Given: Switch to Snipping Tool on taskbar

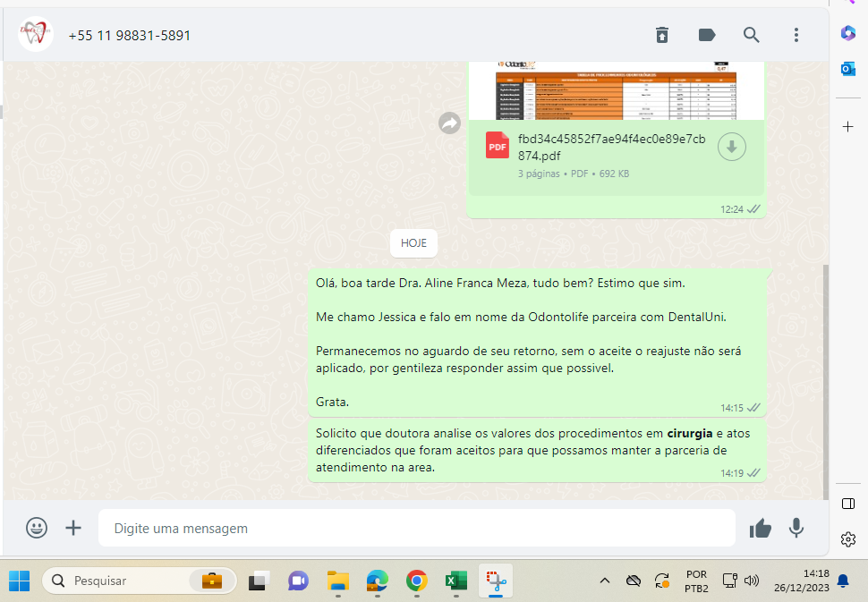Looking at the screenshot, I should 496,581.
